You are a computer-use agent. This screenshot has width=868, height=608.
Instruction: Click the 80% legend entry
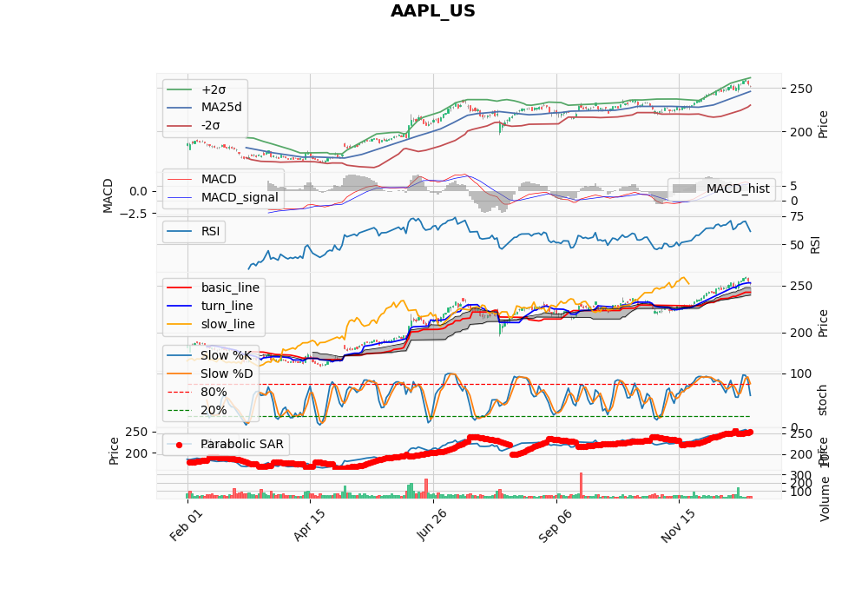pos(214,392)
